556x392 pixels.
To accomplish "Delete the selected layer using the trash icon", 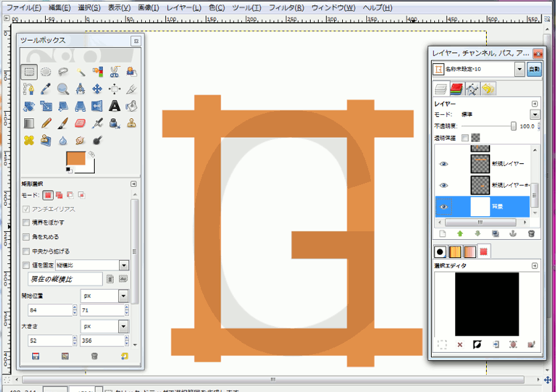I will [531, 233].
